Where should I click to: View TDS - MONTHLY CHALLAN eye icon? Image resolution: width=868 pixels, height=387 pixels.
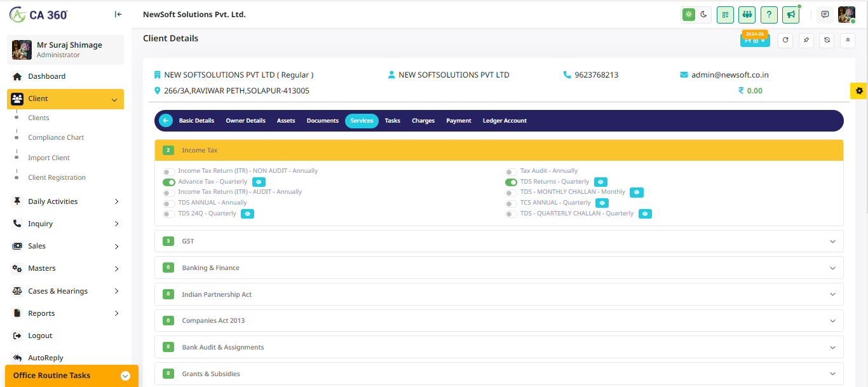(x=637, y=192)
